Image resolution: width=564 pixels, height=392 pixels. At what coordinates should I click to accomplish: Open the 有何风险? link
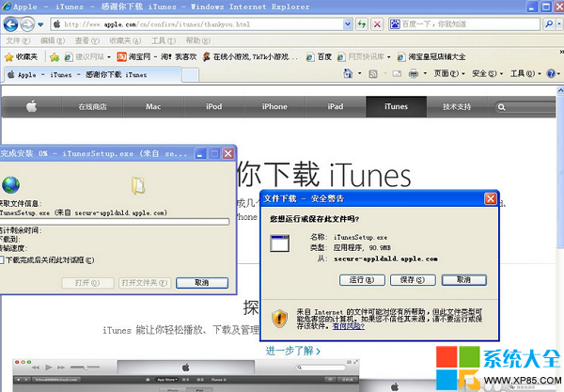[x=348, y=326]
